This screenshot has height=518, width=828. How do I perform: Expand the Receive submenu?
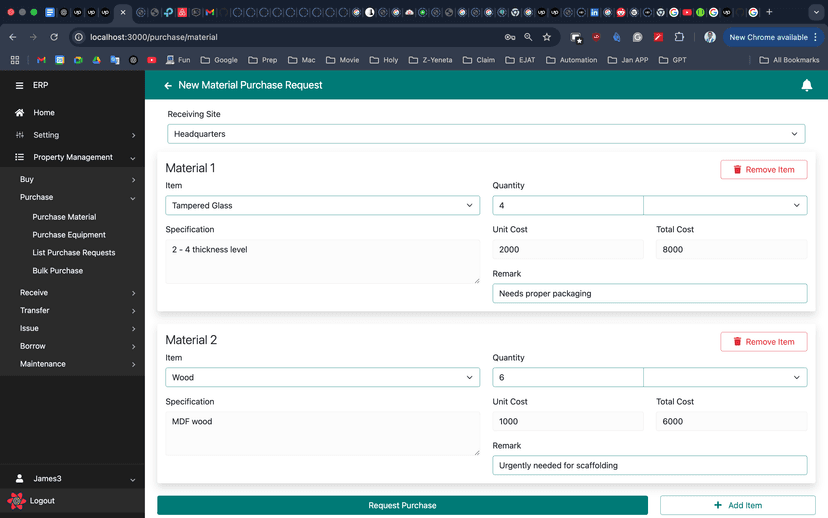72,293
